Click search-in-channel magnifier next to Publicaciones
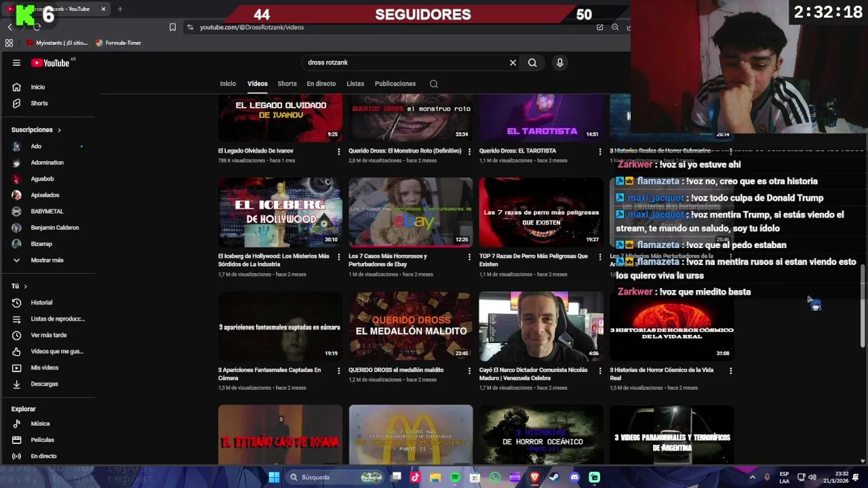The height and width of the screenshot is (488, 868). [x=433, y=84]
